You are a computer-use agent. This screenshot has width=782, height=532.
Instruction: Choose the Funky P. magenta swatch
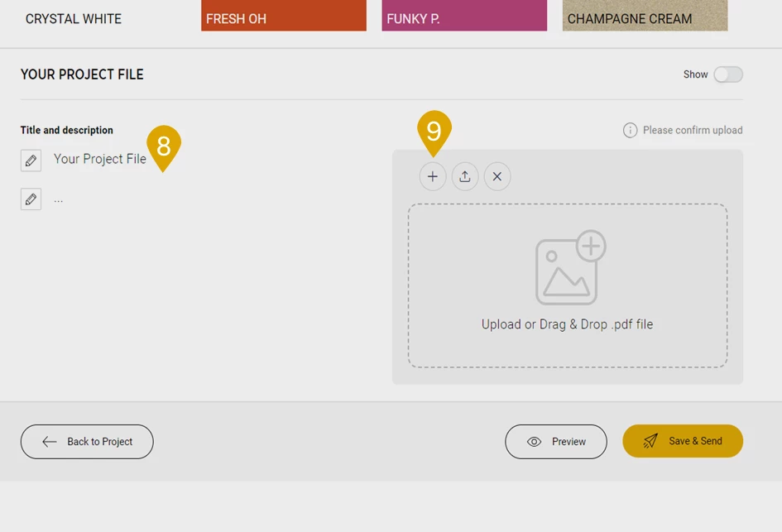click(463, 17)
